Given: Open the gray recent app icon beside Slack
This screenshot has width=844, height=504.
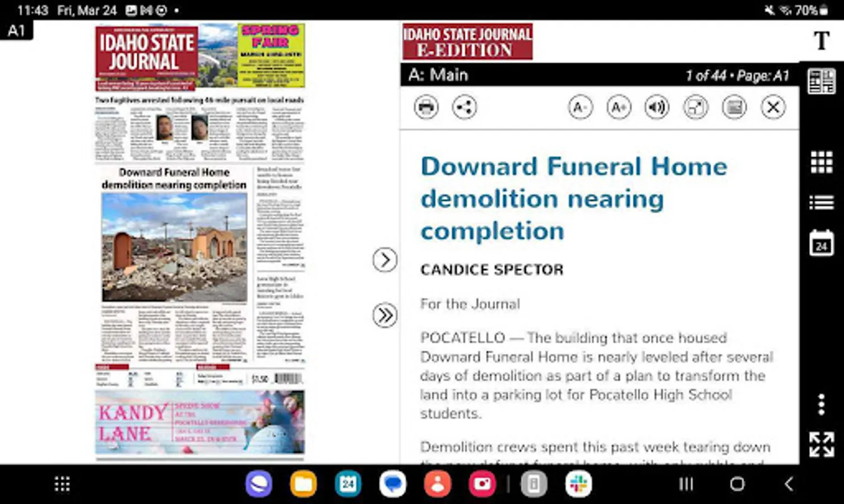Looking at the screenshot, I should click(534, 484).
